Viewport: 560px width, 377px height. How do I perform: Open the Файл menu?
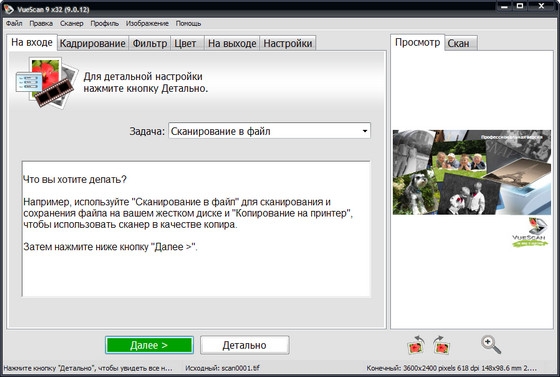(14, 24)
